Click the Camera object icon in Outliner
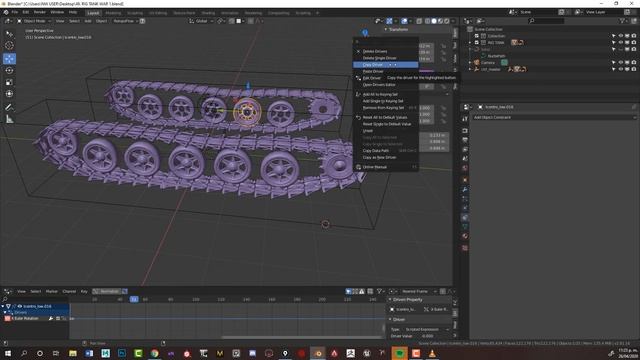Viewport: 640px width, 360px height. pos(477,62)
